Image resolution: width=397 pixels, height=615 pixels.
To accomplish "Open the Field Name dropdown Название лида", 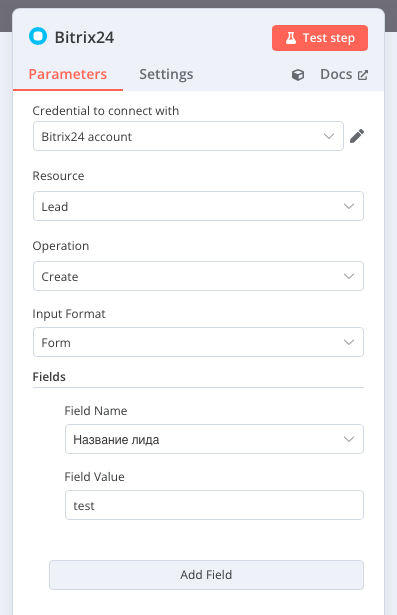I will click(x=214, y=439).
